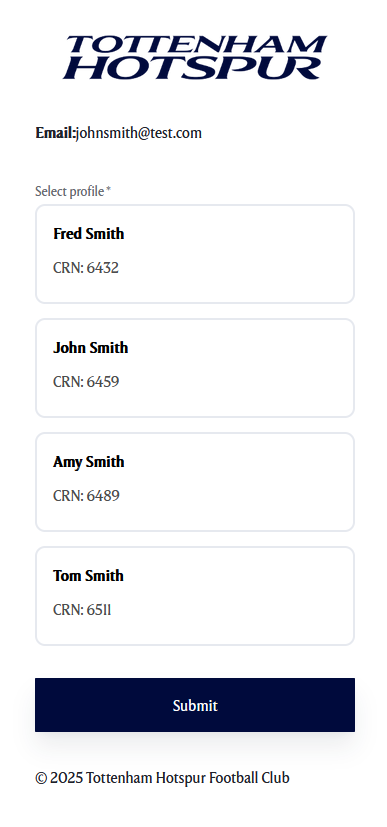Click the johnsmith@test.com email address
Viewport: 387px width, 827px height.
[x=139, y=133]
